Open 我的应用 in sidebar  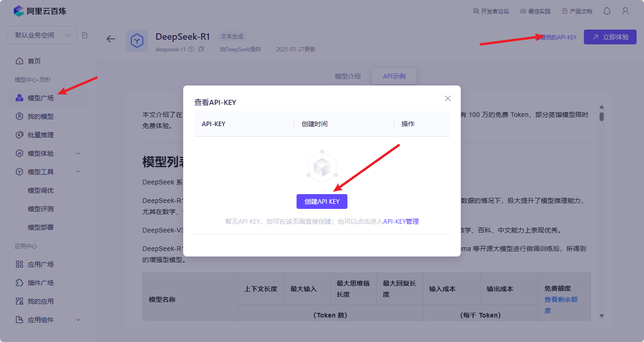pos(41,301)
